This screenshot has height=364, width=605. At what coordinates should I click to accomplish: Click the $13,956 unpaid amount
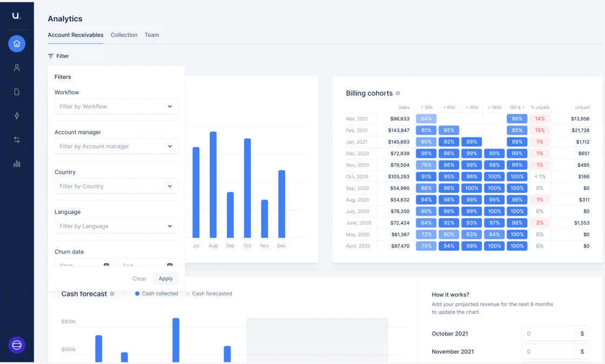coord(580,119)
